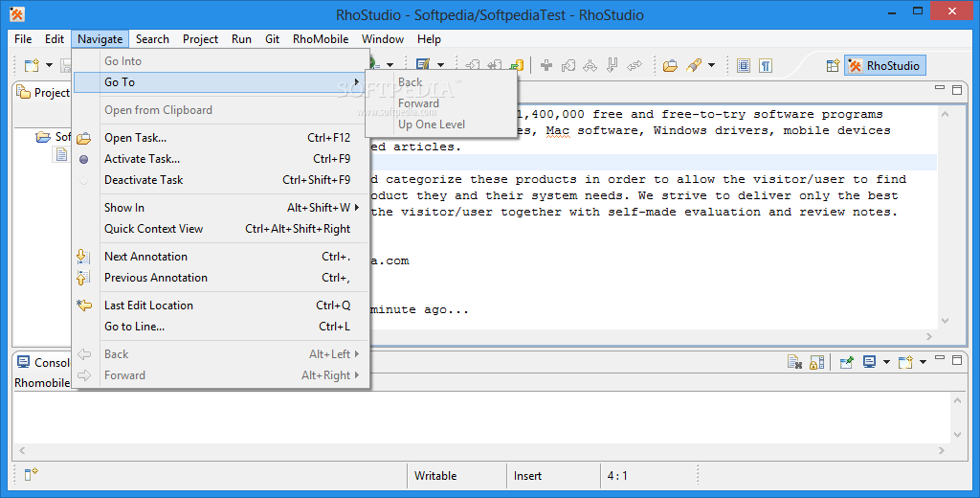980x498 pixels.
Task: Click the New wizard toolbar icon
Action: 32,65
